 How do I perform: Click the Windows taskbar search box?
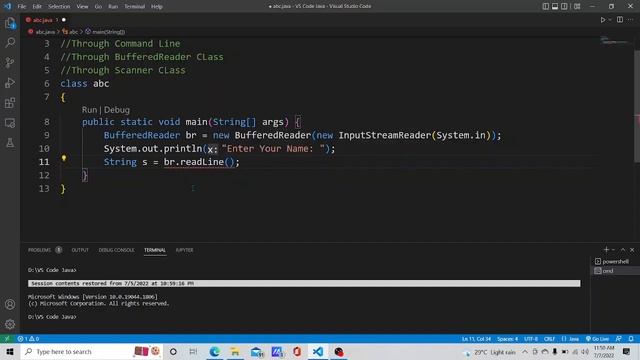tap(91, 351)
